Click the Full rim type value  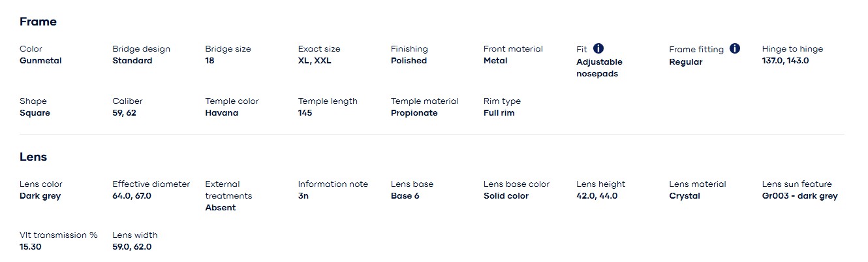click(499, 113)
